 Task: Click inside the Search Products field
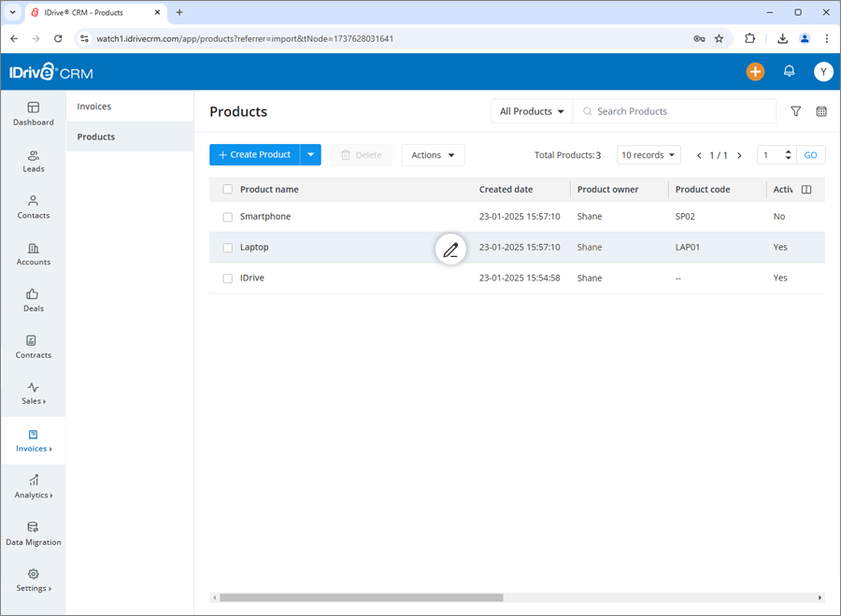tap(675, 110)
